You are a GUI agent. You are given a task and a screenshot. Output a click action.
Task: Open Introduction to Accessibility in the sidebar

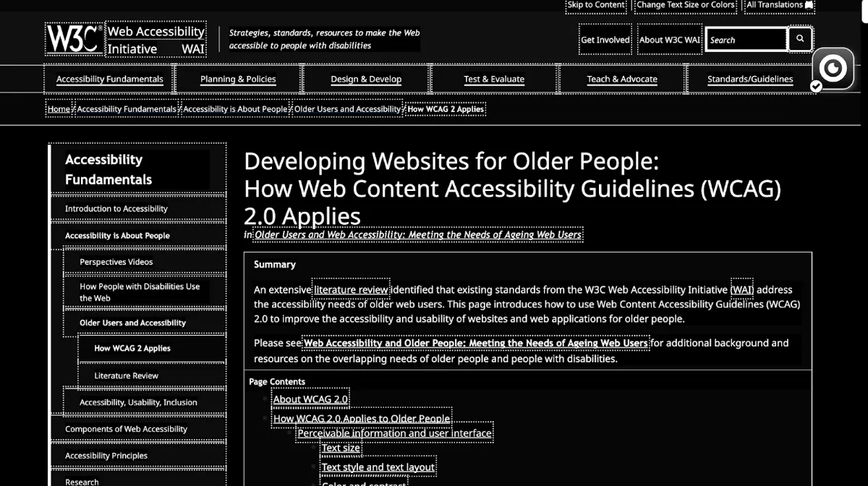tap(137, 208)
